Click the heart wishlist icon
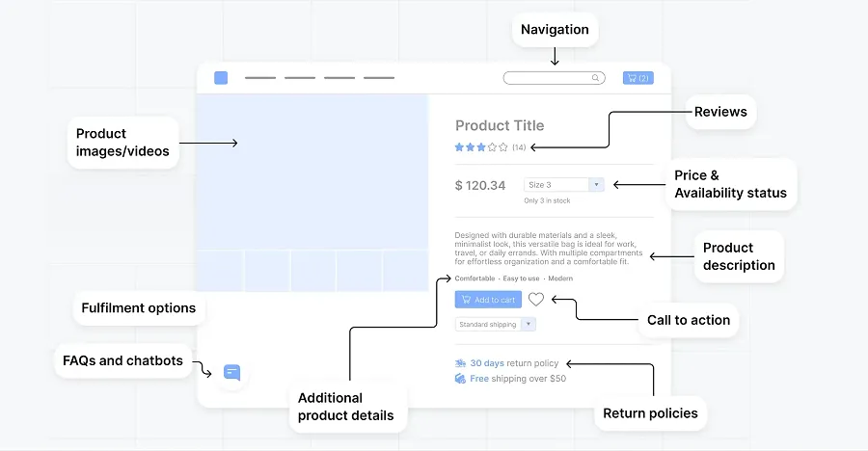This screenshot has width=868, height=451. tap(536, 300)
